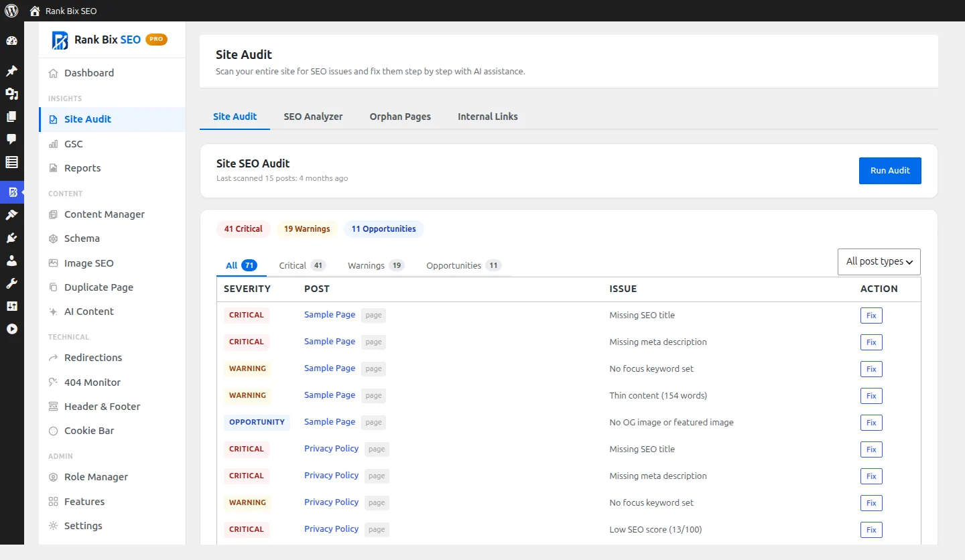Open the Comments speech bubble icon

coord(11,139)
